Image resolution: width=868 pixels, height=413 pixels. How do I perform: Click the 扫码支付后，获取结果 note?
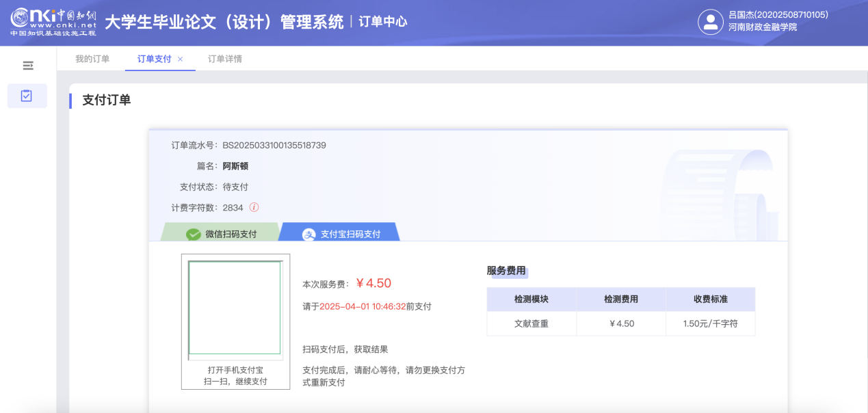pos(345,349)
